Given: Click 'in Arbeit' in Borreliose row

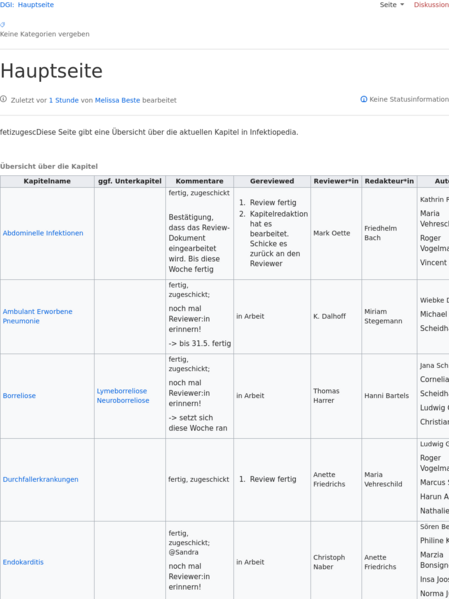Looking at the screenshot, I should tap(250, 396).
